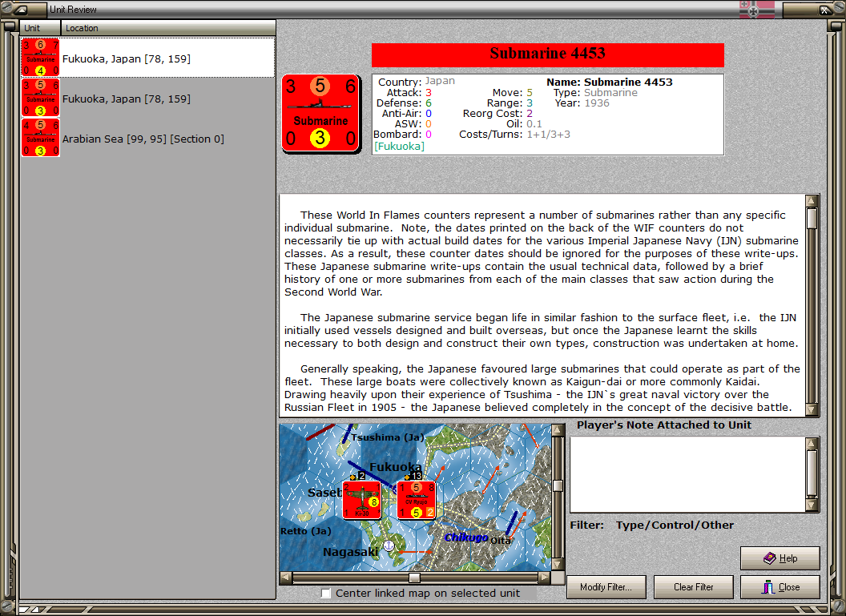Click inside the Player's Note text box
846x616 pixels.
tap(688, 474)
